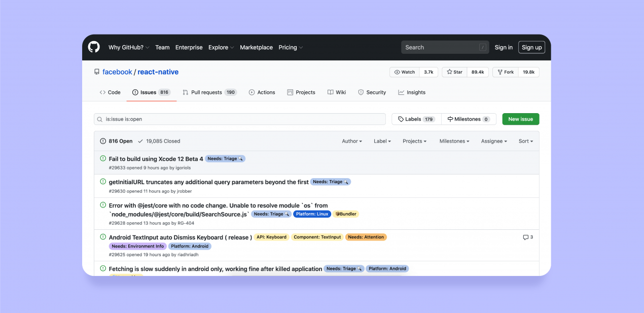Open Fetching is slow suddenly issue
Viewport: 644px width, 313px height.
[x=216, y=269]
